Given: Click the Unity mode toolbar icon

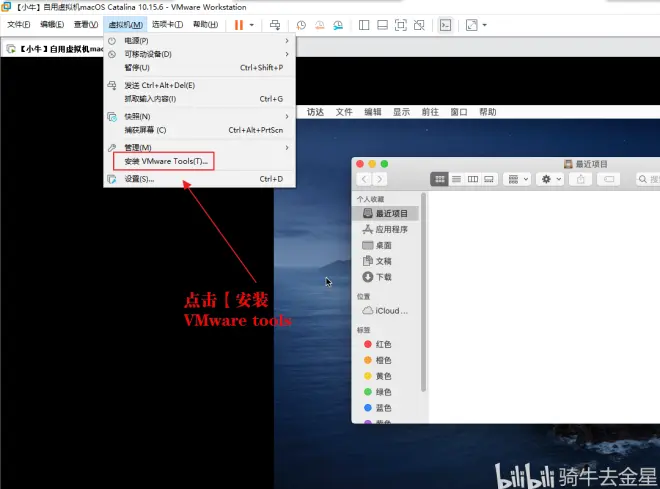Looking at the screenshot, I should [x=419, y=25].
